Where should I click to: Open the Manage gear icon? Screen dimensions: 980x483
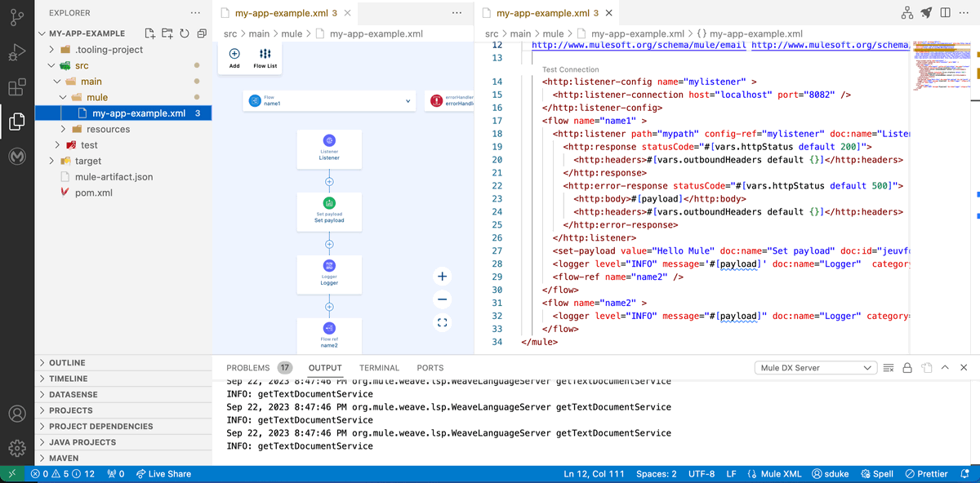[x=17, y=448]
